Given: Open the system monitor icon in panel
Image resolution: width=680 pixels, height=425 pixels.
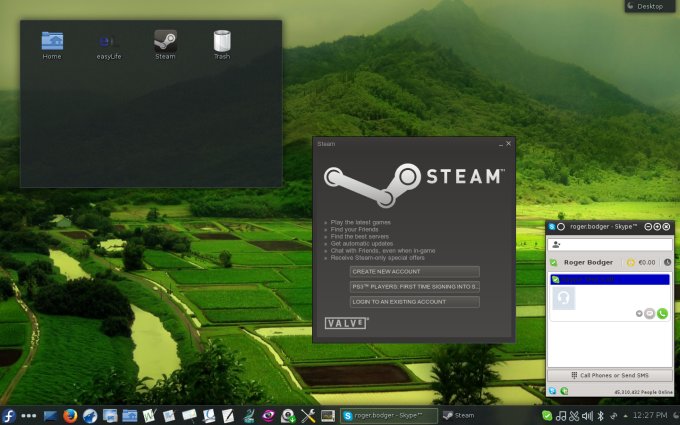Looking at the screenshot, I should coord(328,416).
